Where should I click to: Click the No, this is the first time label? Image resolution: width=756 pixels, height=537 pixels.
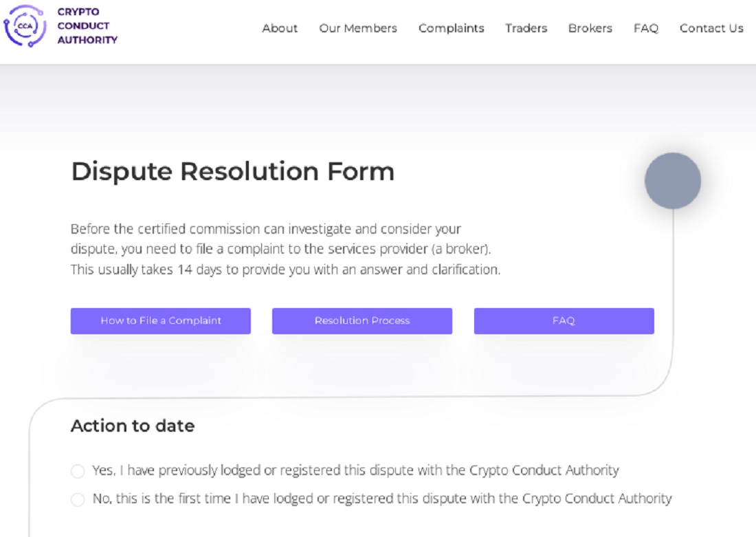tap(382, 498)
